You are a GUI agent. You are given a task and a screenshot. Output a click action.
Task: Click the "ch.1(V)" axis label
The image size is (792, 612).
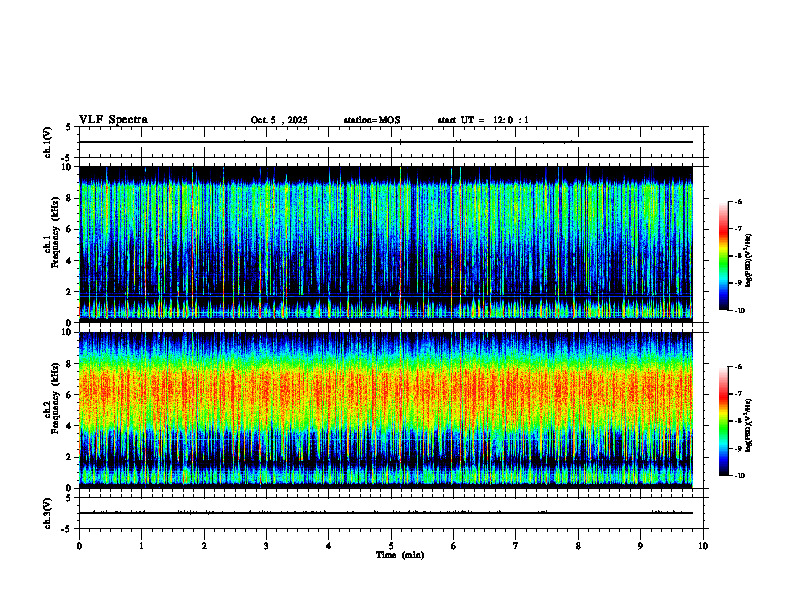48,142
